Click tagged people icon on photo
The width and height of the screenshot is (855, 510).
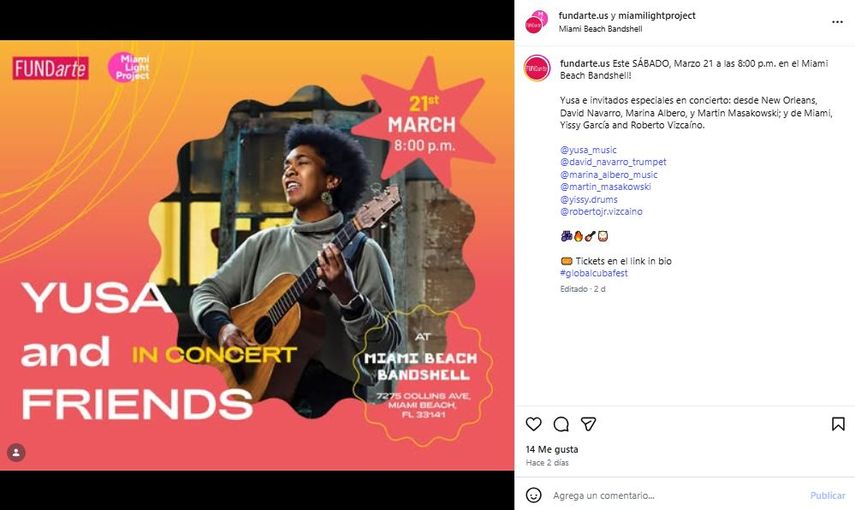point(16,453)
